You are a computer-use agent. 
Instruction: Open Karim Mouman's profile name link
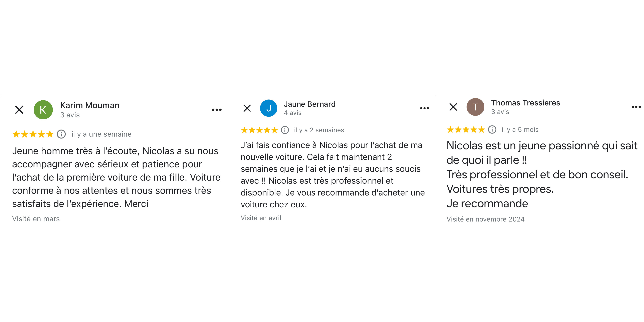click(x=90, y=105)
